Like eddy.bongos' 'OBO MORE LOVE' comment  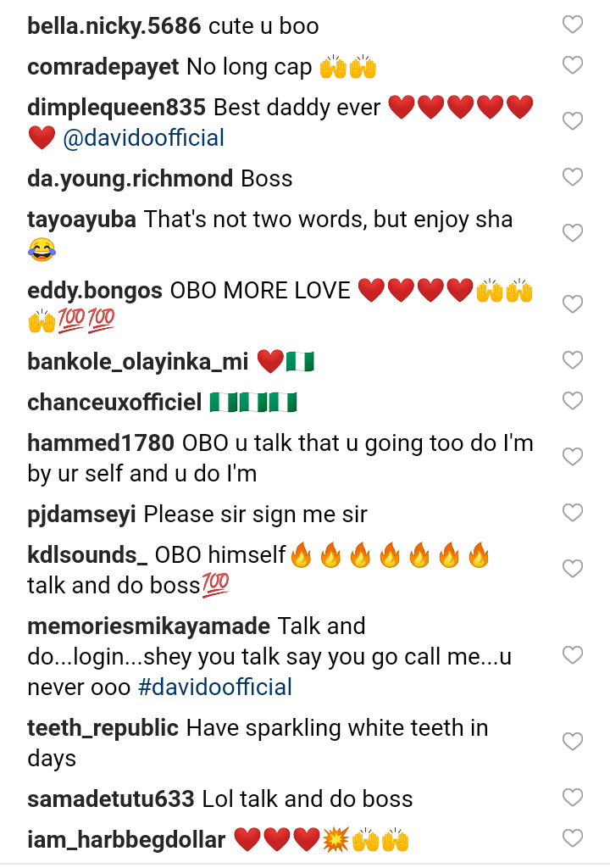click(573, 304)
